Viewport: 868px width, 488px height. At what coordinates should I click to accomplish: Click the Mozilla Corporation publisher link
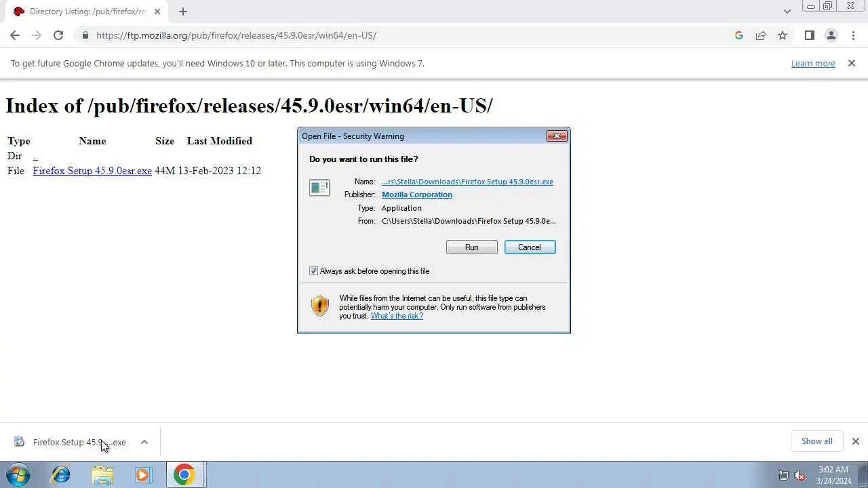(417, 195)
